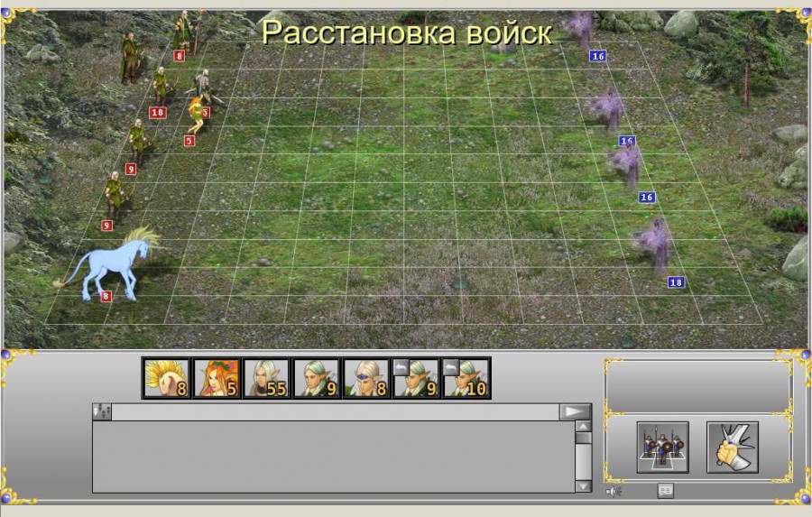
Task: Click the chat recipients icon left of input
Action: tap(102, 411)
